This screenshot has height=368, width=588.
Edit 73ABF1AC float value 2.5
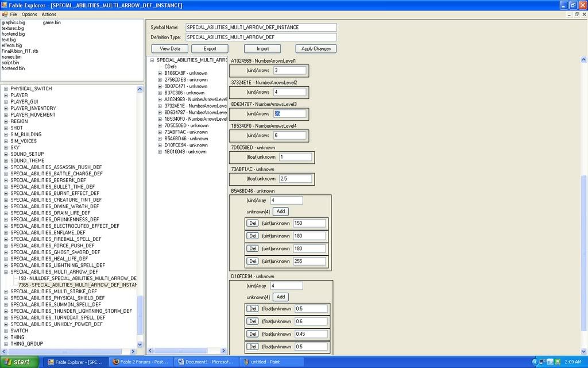[295, 179]
